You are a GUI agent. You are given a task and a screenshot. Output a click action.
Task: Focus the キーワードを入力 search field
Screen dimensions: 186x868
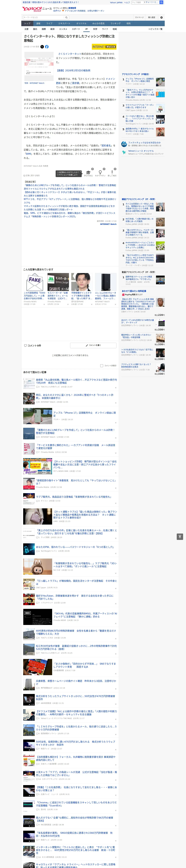44,17
